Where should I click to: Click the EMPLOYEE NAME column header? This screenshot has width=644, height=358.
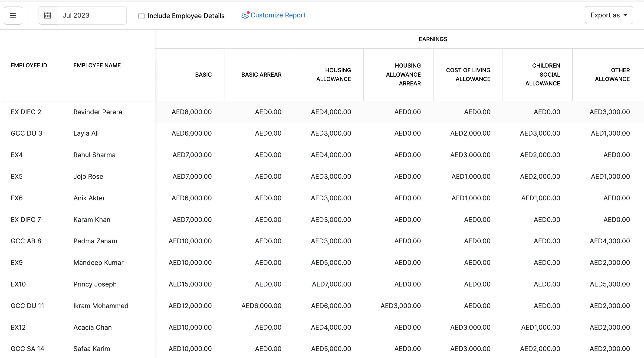tap(97, 65)
